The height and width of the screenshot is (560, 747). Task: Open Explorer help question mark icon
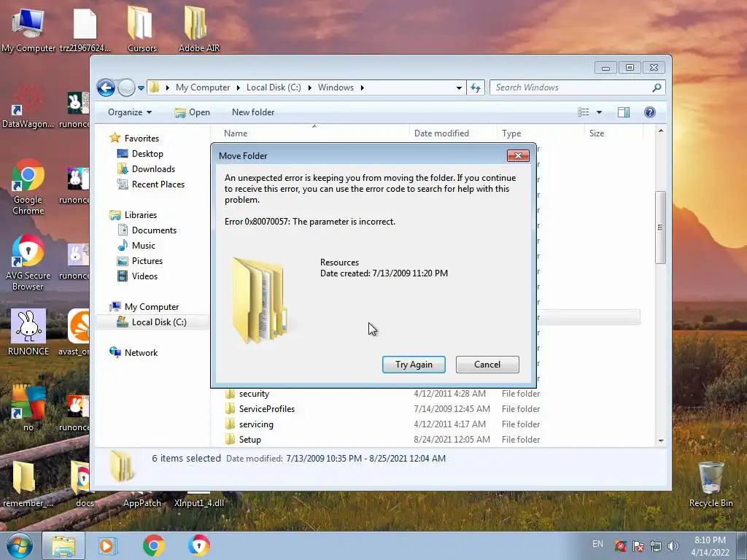(x=650, y=112)
